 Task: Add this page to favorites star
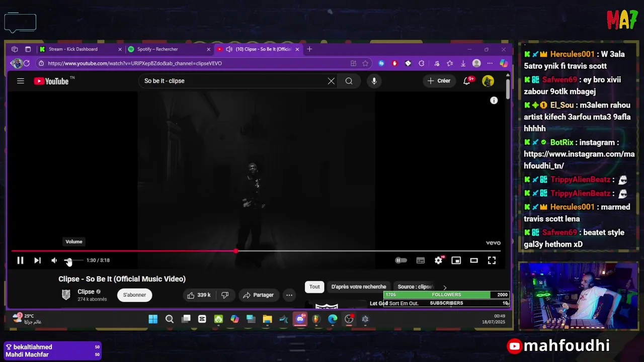click(365, 63)
